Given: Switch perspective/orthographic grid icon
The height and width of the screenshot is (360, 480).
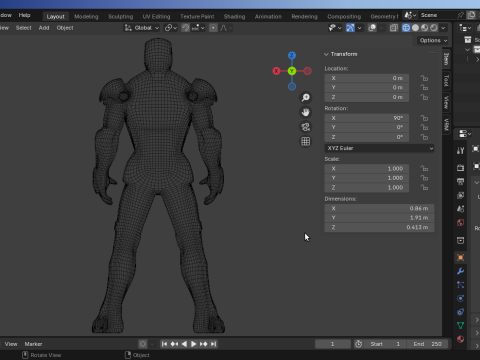Looking at the screenshot, I should pos(305,141).
